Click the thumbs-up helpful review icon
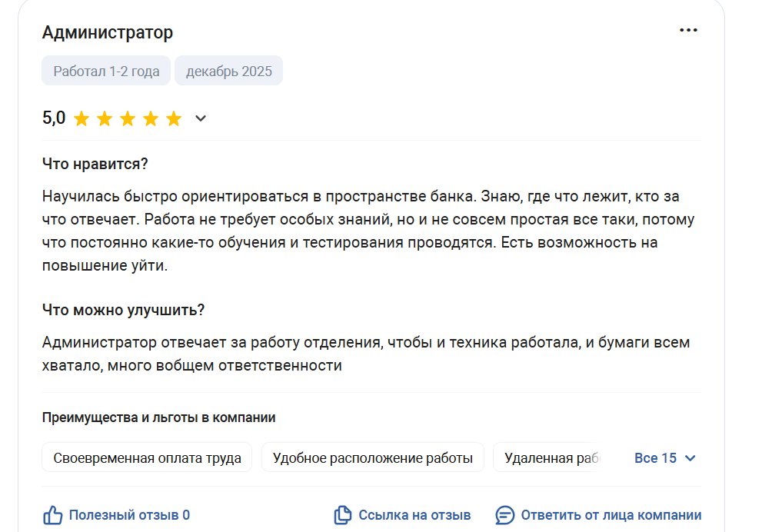The width and height of the screenshot is (762, 532). [52, 515]
